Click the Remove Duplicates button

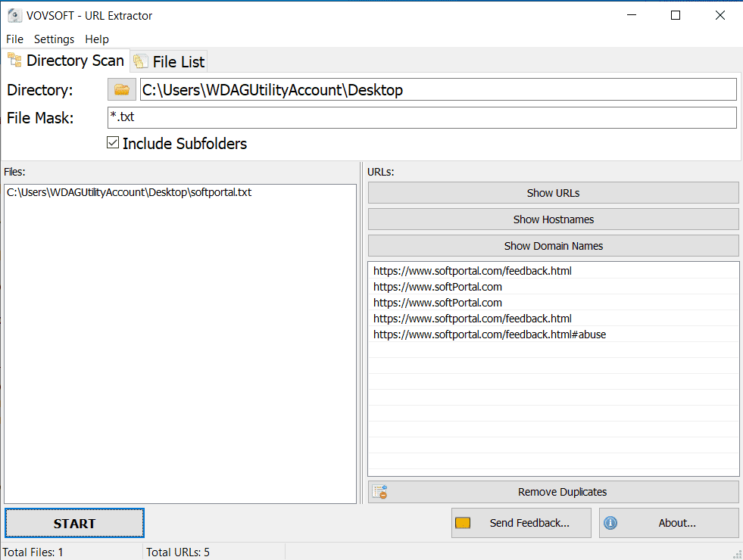tap(553, 492)
